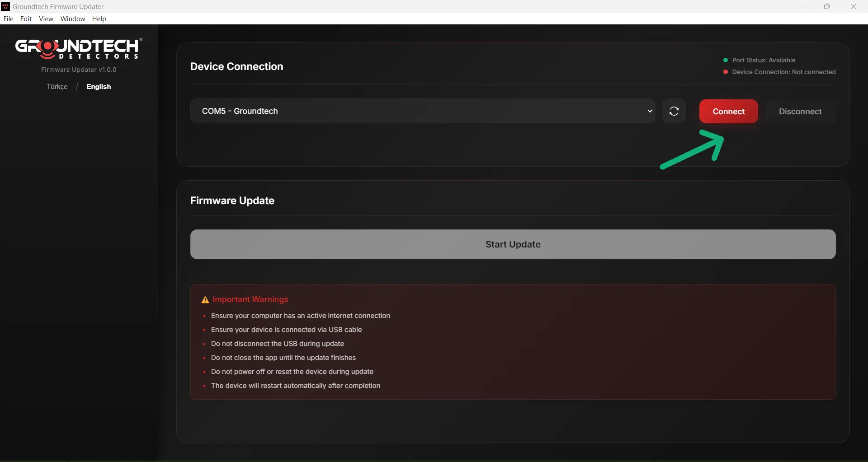Select English as interface language
868x462 pixels.
[x=99, y=87]
